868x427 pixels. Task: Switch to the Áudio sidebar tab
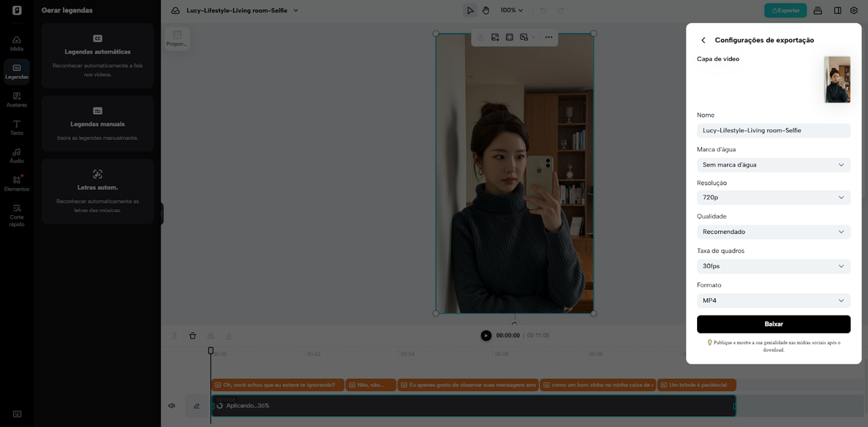point(16,155)
